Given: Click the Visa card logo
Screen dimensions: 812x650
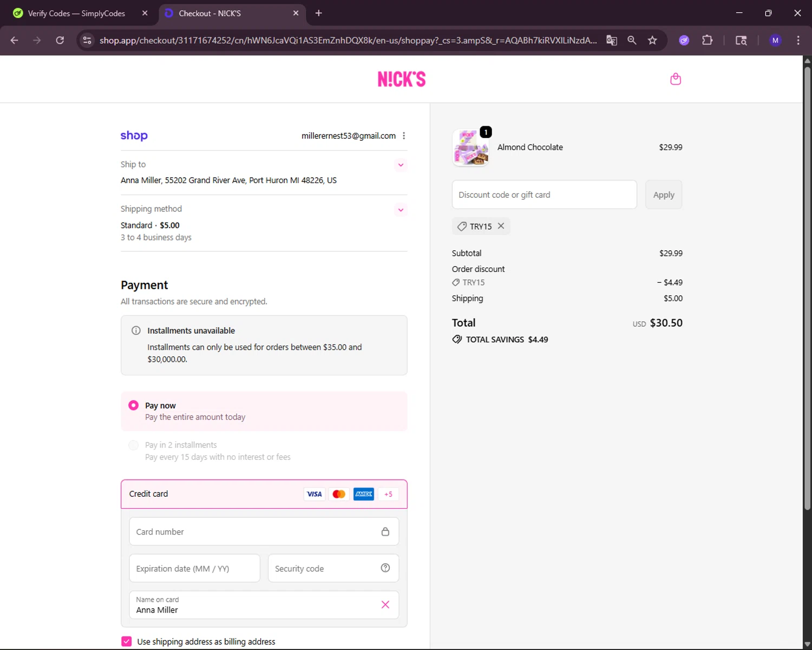Looking at the screenshot, I should click(x=315, y=494).
